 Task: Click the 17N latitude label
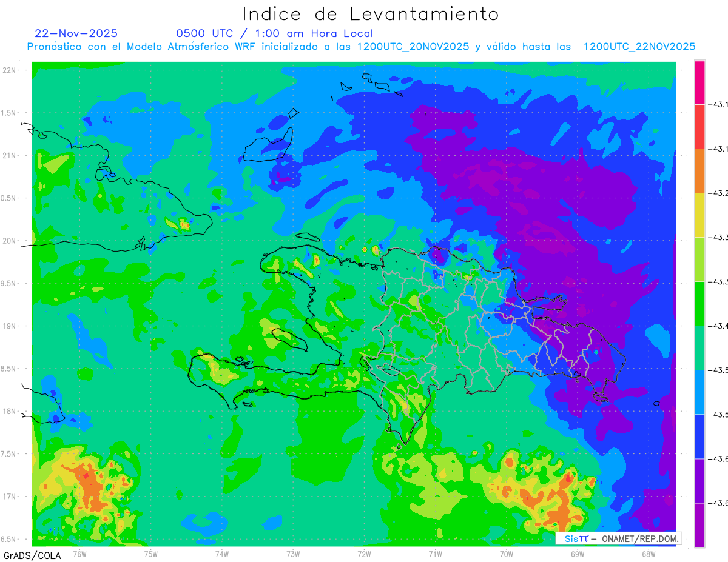tap(10, 497)
